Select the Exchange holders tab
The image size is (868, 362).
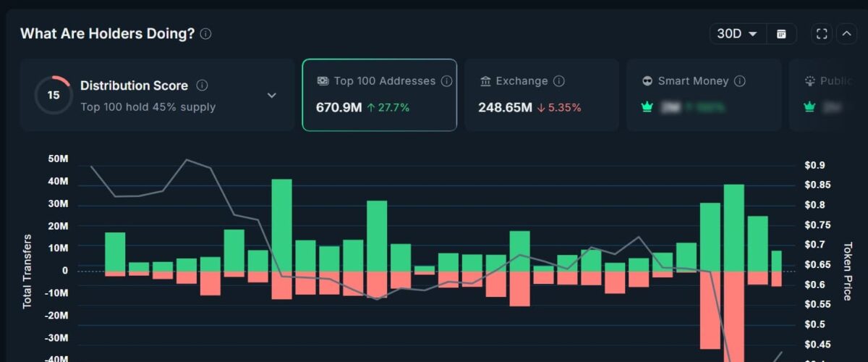[x=541, y=95]
